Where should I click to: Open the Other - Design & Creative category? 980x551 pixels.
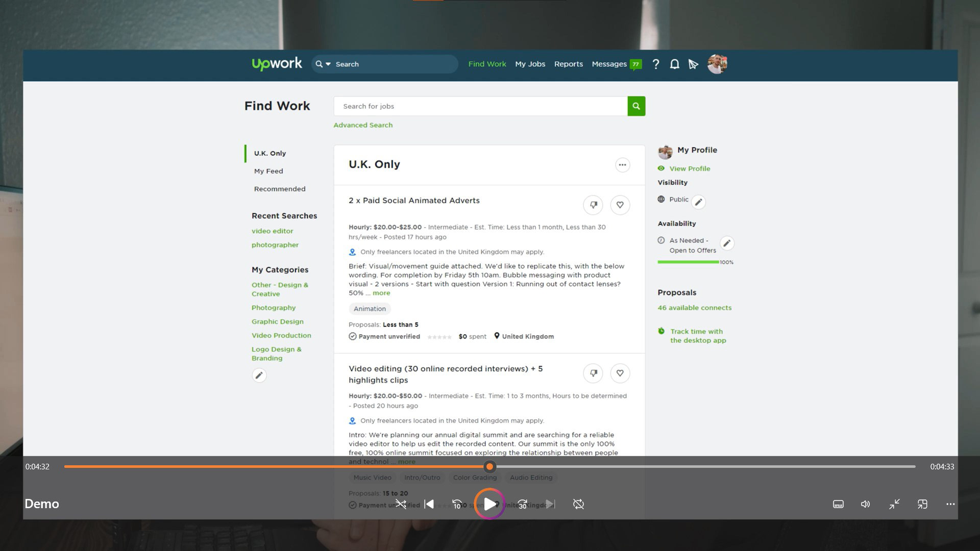coord(280,289)
